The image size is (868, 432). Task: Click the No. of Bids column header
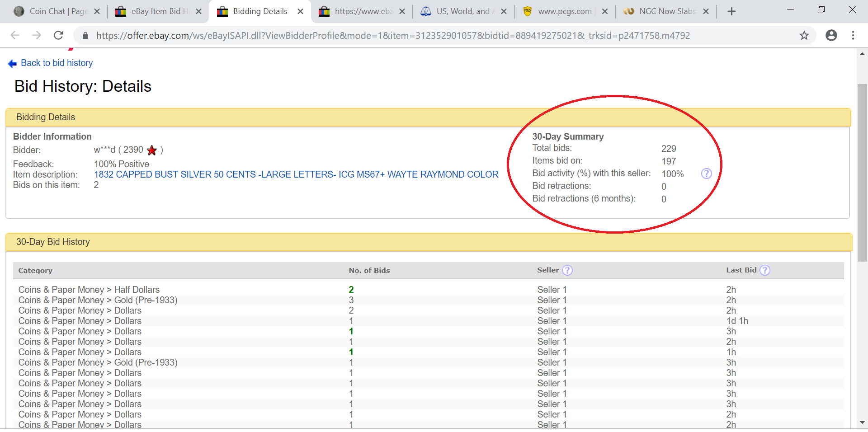[369, 270]
